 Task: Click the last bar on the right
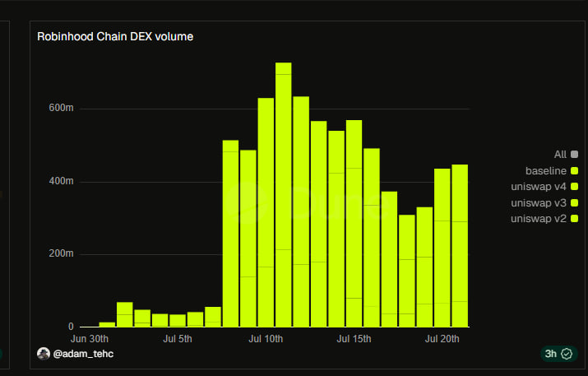click(460, 245)
